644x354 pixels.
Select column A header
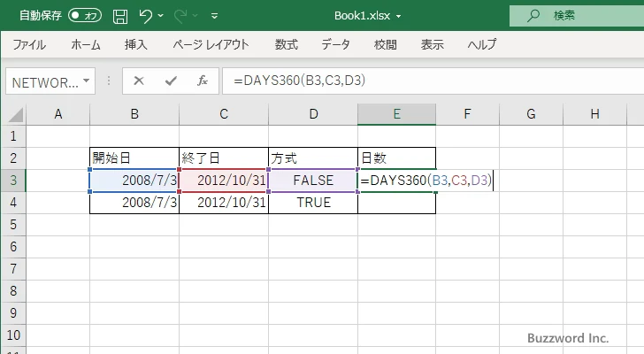coord(57,114)
